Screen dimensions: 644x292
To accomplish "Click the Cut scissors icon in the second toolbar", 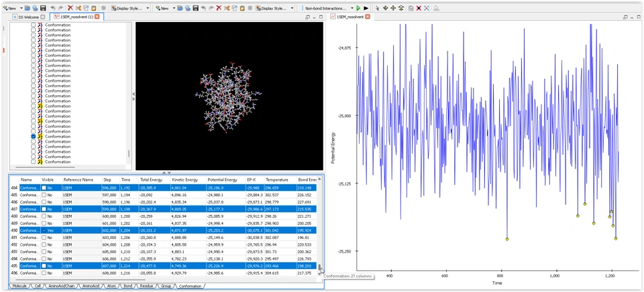I will coord(226,8).
